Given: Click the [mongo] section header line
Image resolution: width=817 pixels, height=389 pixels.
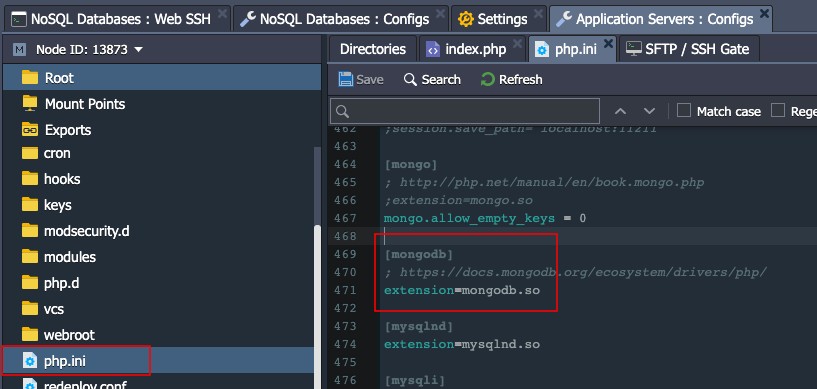Looking at the screenshot, I should (x=411, y=164).
